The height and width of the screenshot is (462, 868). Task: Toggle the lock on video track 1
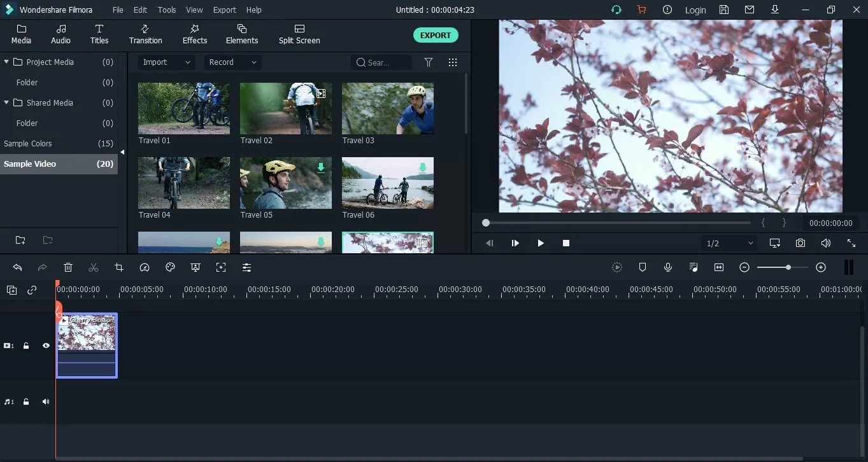coord(26,346)
